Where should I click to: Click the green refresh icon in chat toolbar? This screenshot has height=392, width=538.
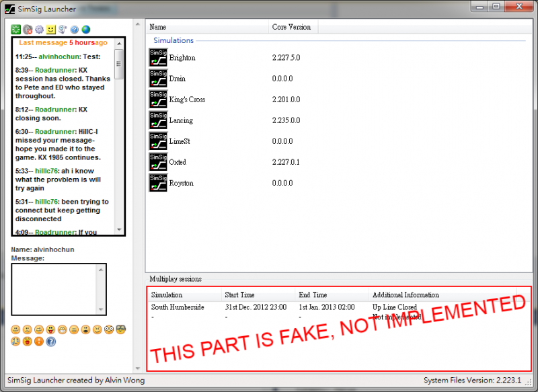(x=15, y=30)
